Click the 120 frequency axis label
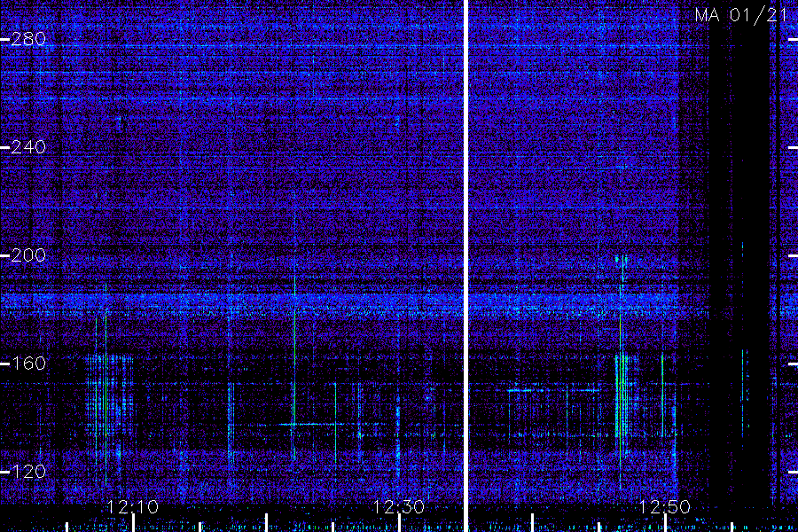This screenshot has width=798, height=532. (28, 472)
